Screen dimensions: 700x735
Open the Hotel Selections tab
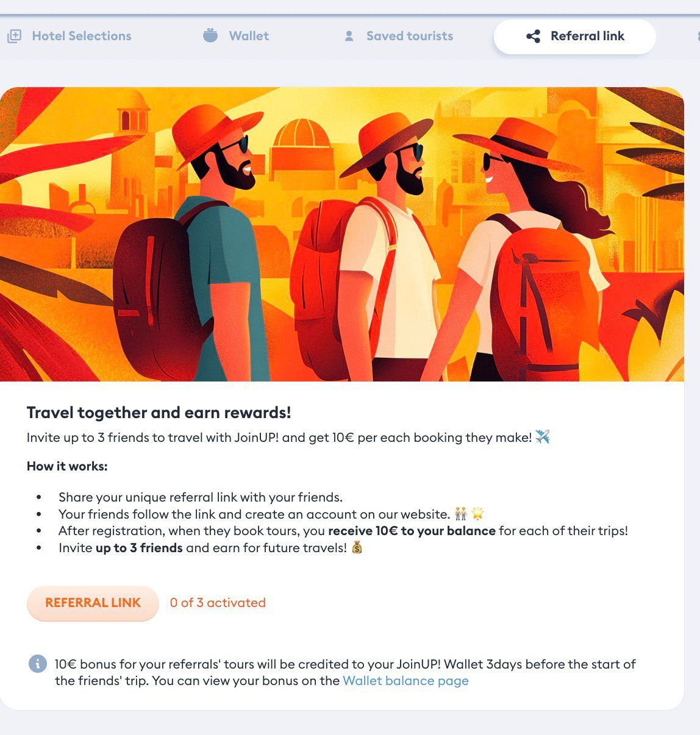pos(81,37)
